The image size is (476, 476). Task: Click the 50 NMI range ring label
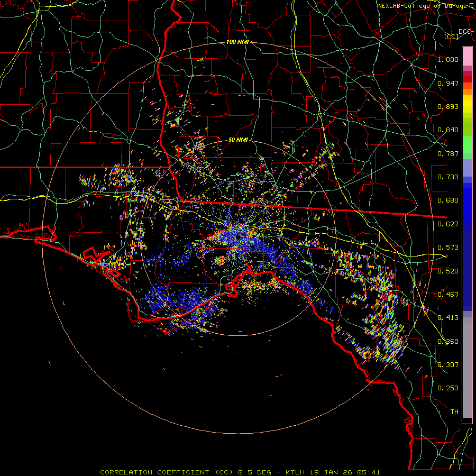[238, 140]
